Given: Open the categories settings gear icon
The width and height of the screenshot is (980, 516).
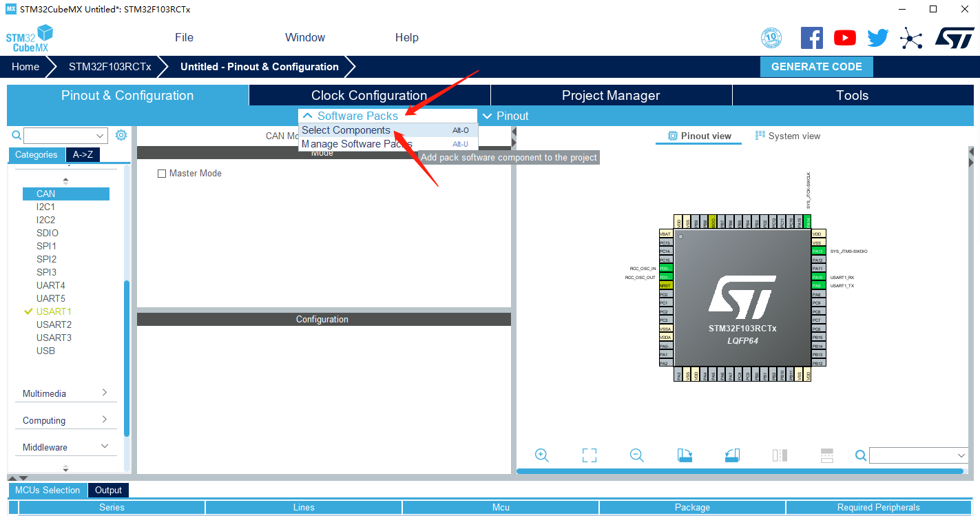Looking at the screenshot, I should coord(121,135).
